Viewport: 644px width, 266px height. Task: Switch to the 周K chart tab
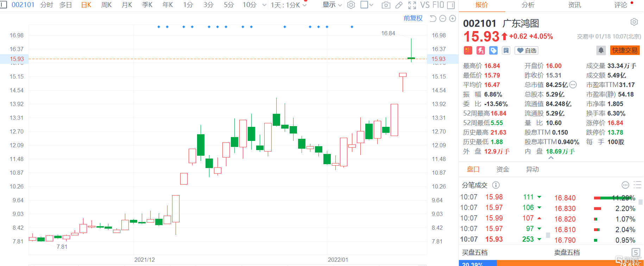pos(106,5)
